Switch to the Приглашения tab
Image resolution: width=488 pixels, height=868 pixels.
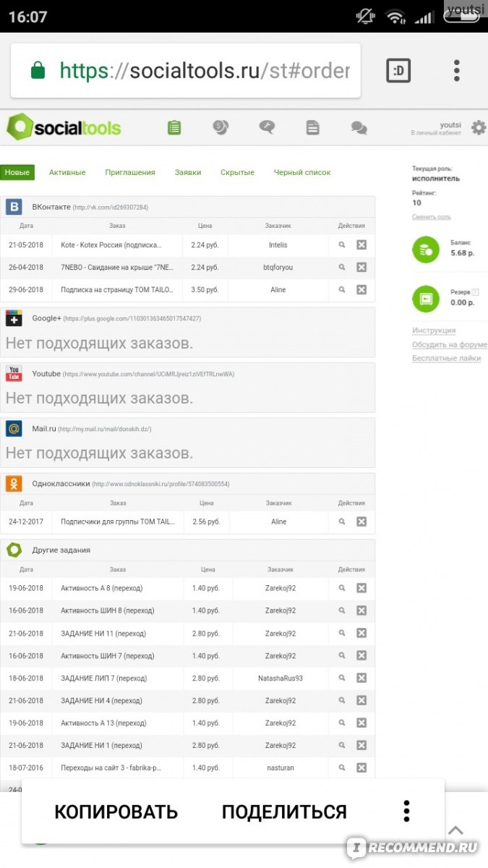130,172
